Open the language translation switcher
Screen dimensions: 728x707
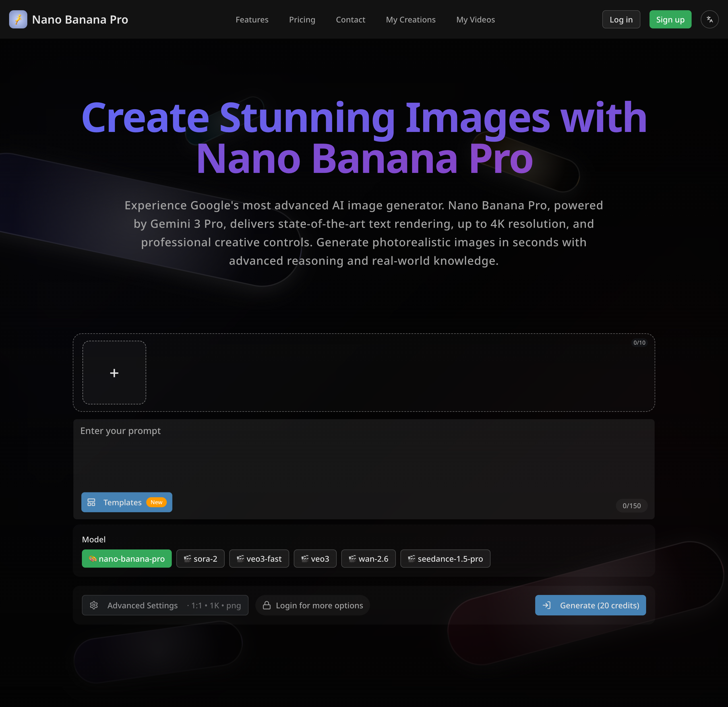[709, 19]
